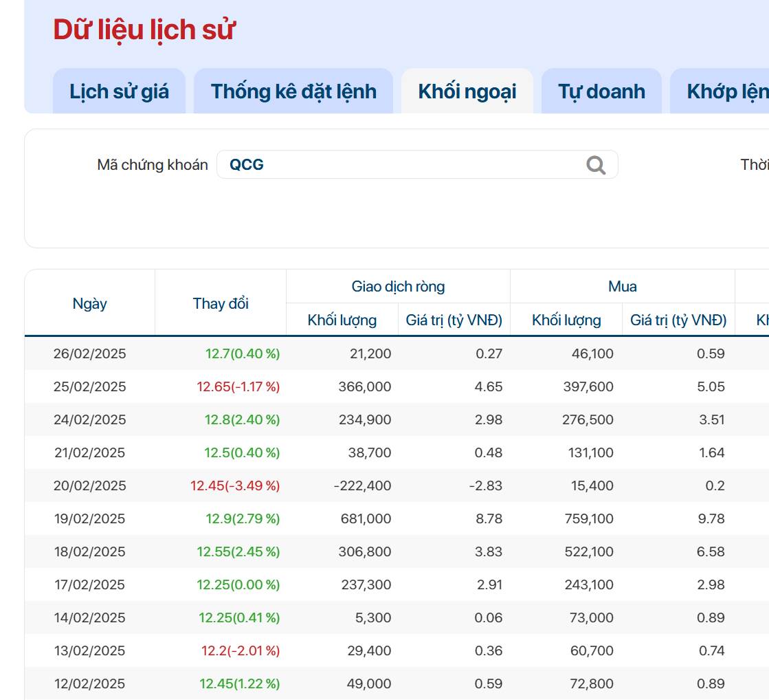Click the 12.65(-1.17 %) change value
The width and height of the screenshot is (769, 700).
click(x=238, y=386)
